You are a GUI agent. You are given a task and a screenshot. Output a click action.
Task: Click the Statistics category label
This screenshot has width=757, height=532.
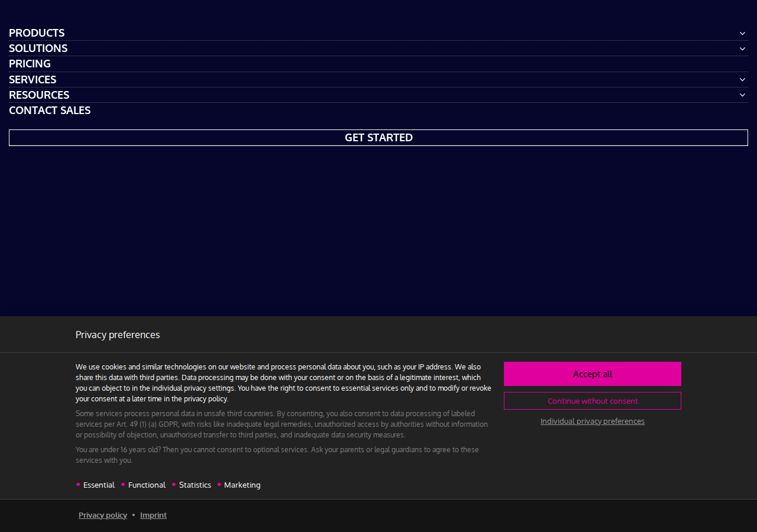(x=195, y=485)
